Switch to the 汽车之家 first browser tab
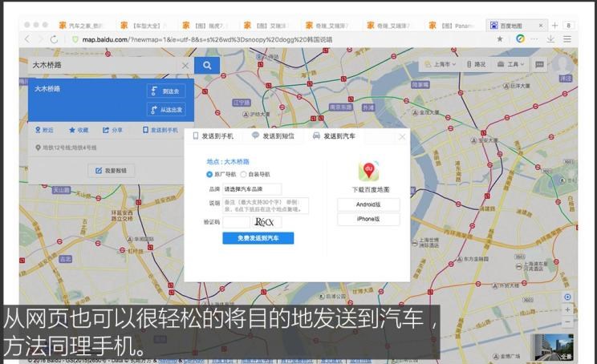 pos(82,26)
